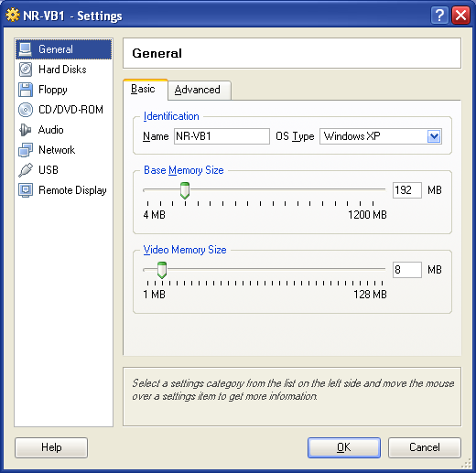Image resolution: width=476 pixels, height=473 pixels.
Task: Open Help from the bottom button
Action: click(51, 447)
